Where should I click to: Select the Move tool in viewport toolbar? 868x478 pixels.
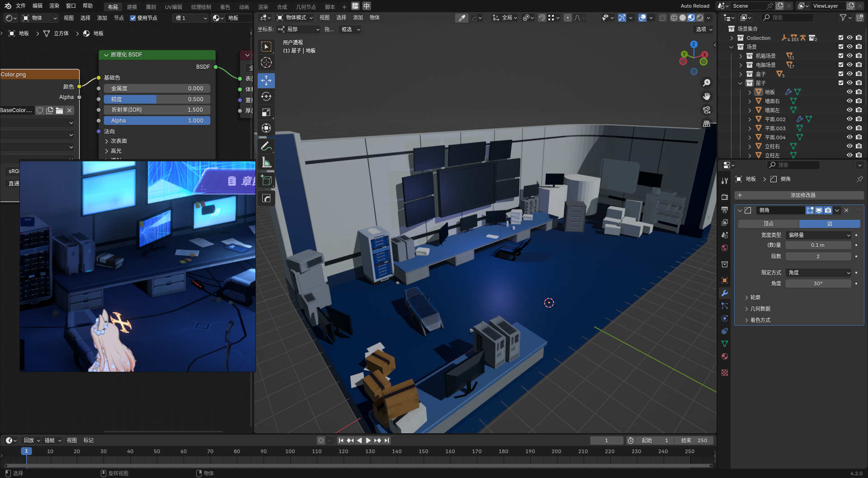[x=266, y=80]
